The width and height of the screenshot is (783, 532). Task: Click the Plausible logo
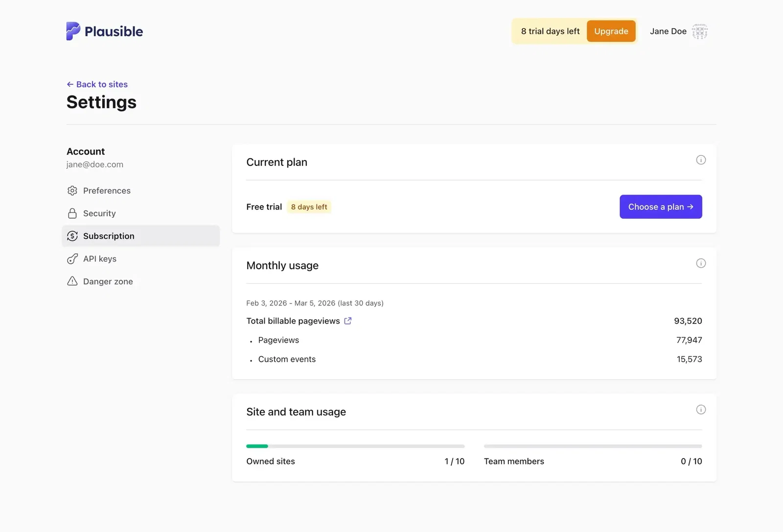[x=104, y=31]
